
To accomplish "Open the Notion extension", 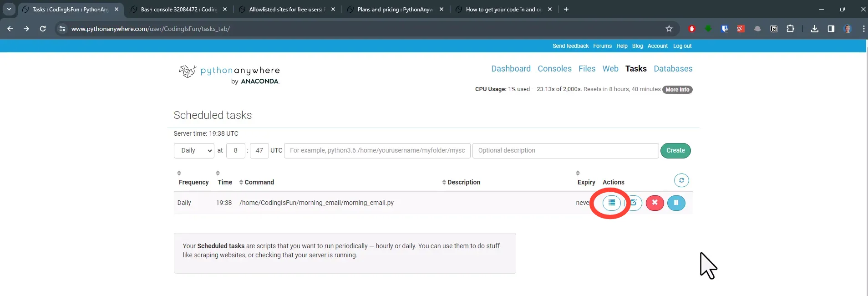I will (774, 29).
